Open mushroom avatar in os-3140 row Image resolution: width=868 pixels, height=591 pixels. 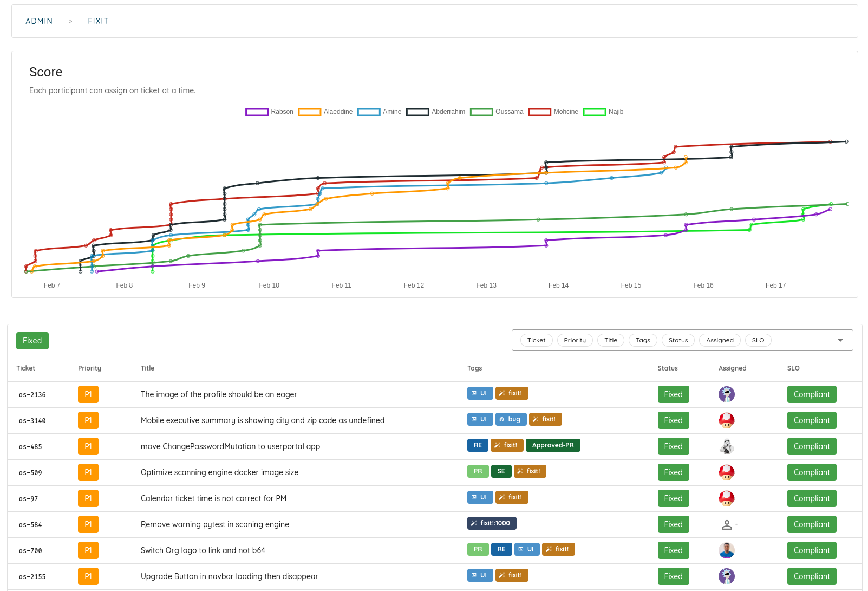click(x=726, y=420)
